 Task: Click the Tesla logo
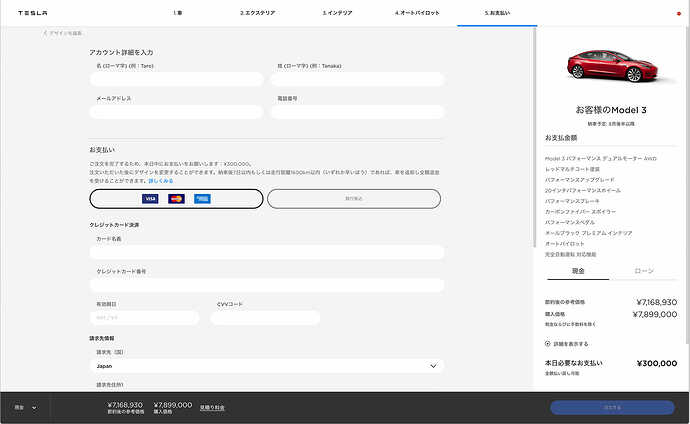tap(33, 13)
